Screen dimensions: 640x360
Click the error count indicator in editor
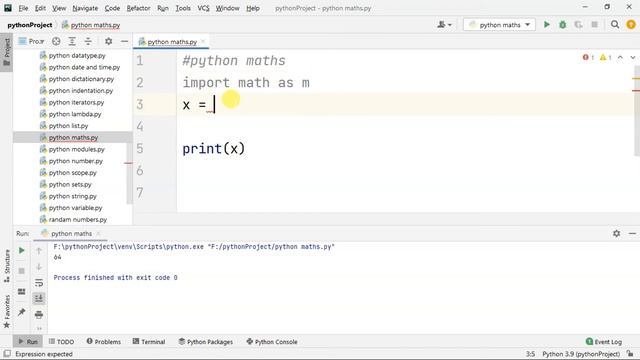[x=588, y=58]
